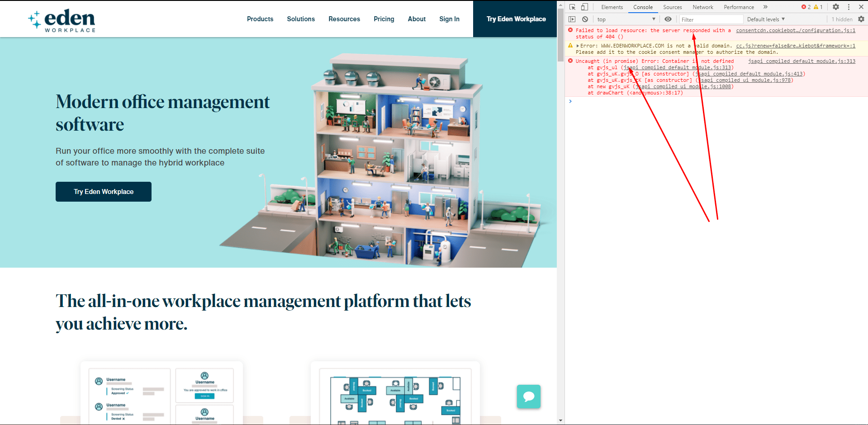The image size is (868, 425).
Task: Click the red error count badge
Action: click(806, 7)
